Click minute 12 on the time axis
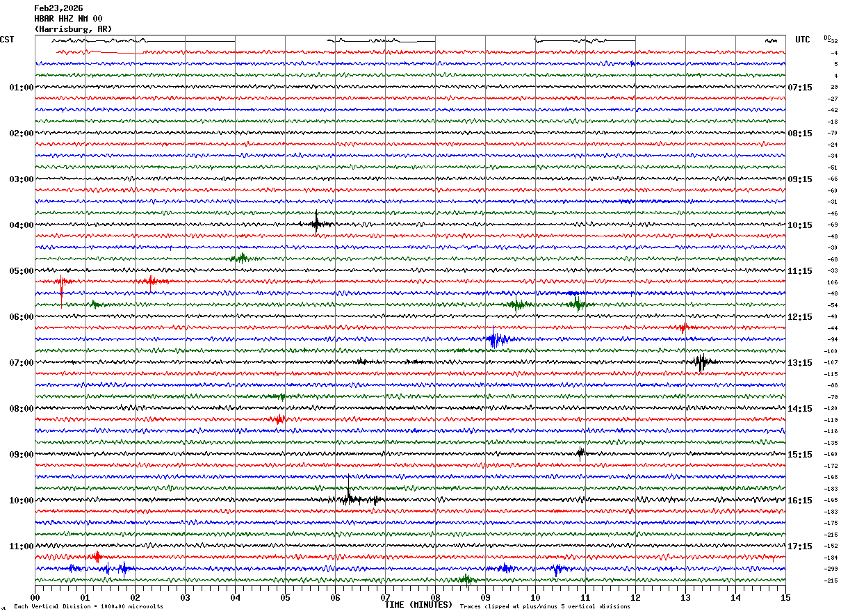The image size is (841, 616). (636, 597)
